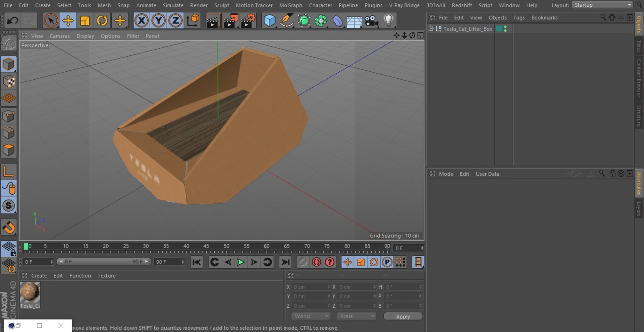Toggle Z axis lock
Viewport: 644px width, 332px height.
click(175, 21)
